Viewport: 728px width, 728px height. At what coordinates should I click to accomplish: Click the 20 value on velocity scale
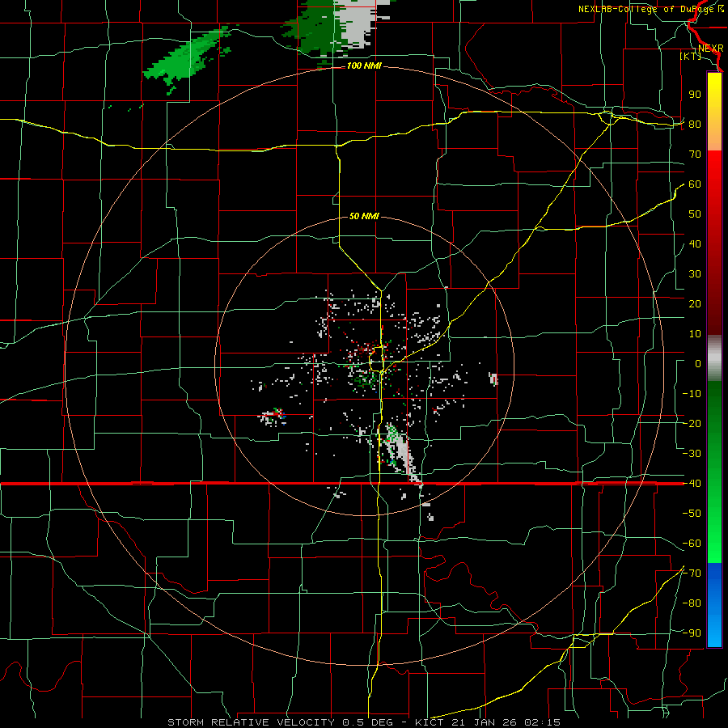click(x=695, y=304)
